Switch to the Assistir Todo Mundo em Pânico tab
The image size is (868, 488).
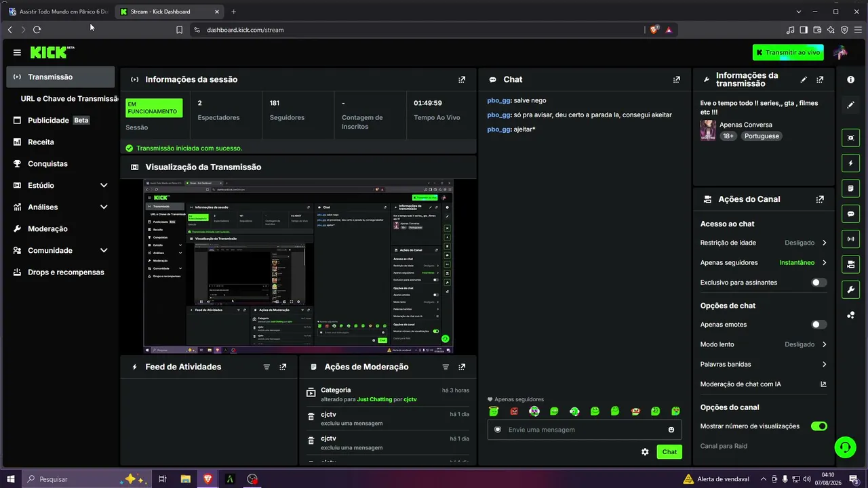pyautogui.click(x=58, y=12)
